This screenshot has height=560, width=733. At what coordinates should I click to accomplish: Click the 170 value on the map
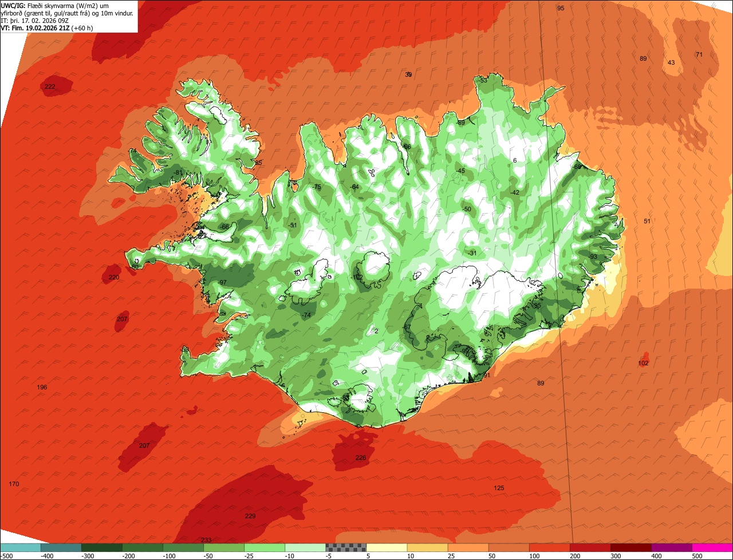coord(14,484)
